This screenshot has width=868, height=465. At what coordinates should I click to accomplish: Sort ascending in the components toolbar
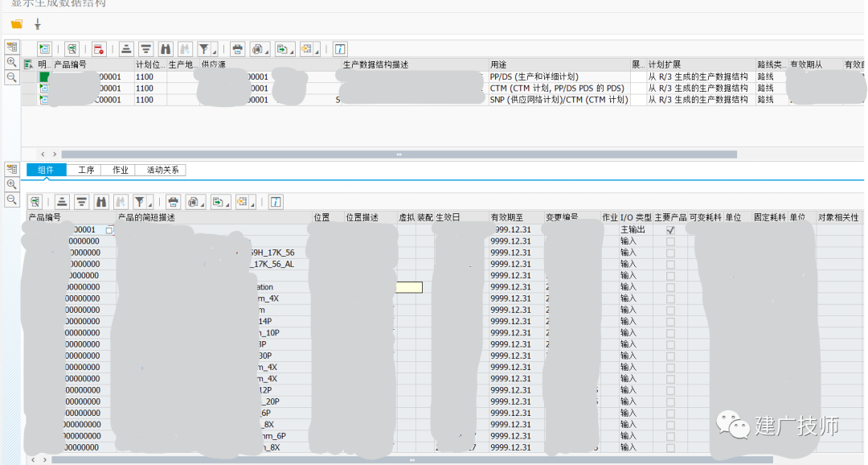[x=62, y=202]
